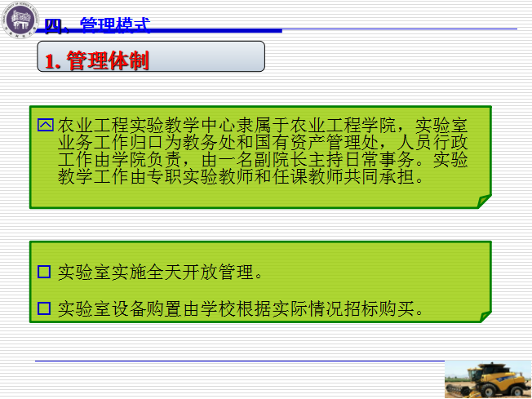Click the thin blue line at slide bottom
Viewport: 532px width, 399px height.
coord(237,360)
